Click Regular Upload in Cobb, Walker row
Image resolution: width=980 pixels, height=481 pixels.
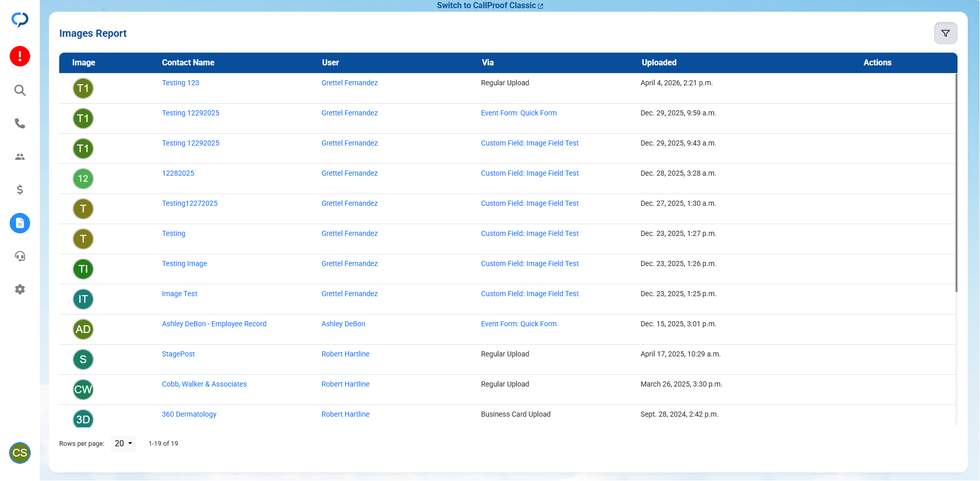click(505, 384)
